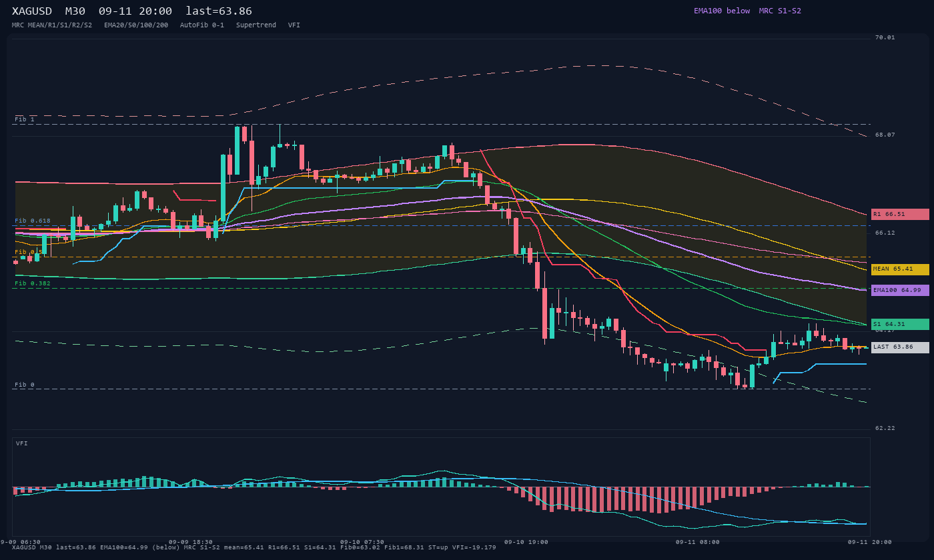Click the MRC S1-S2 status text
This screenshot has width=934, height=560.
coord(780,11)
